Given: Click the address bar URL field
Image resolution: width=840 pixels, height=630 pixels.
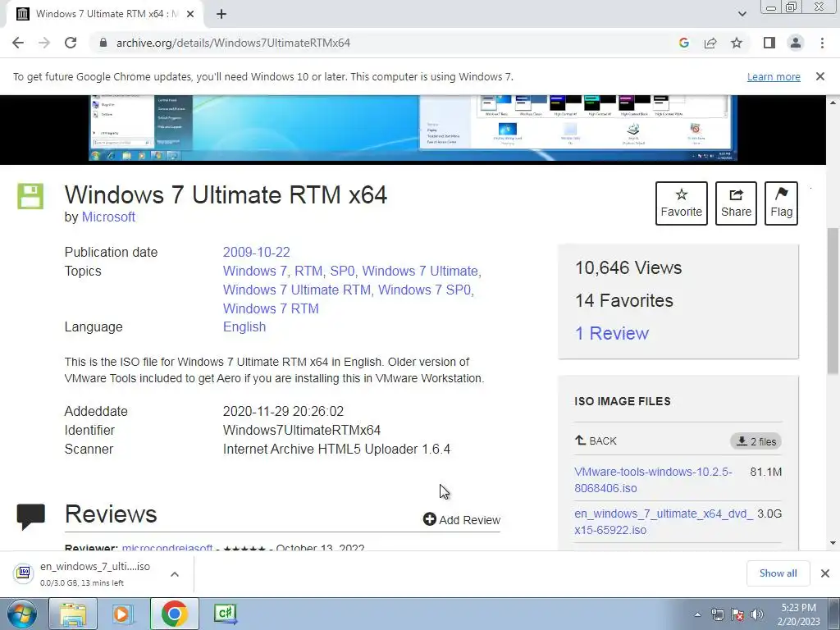Looking at the screenshot, I should 386,43.
